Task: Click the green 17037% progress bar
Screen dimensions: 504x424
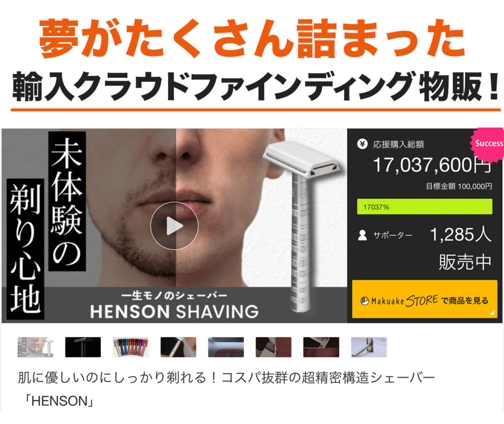Action: [x=425, y=206]
